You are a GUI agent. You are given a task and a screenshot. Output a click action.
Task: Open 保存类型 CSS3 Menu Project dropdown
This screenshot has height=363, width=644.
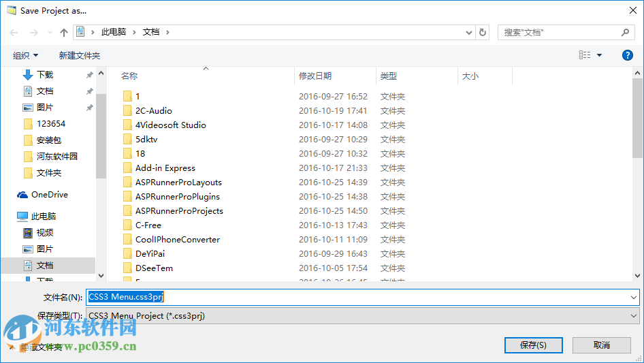363,316
